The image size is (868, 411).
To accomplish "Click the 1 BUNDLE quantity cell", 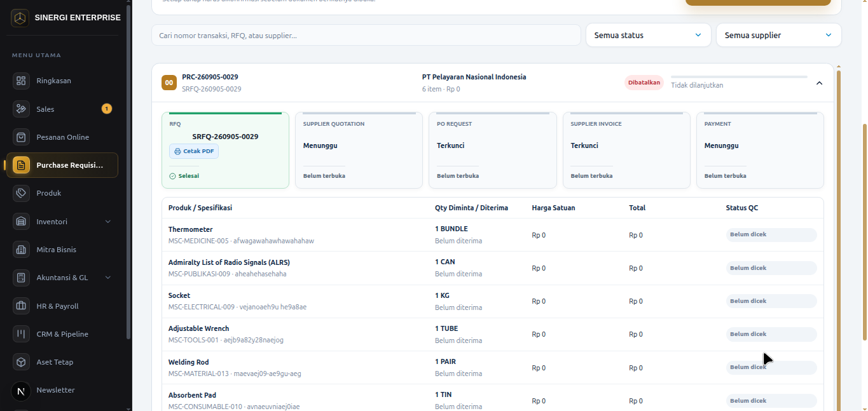I will [451, 229].
